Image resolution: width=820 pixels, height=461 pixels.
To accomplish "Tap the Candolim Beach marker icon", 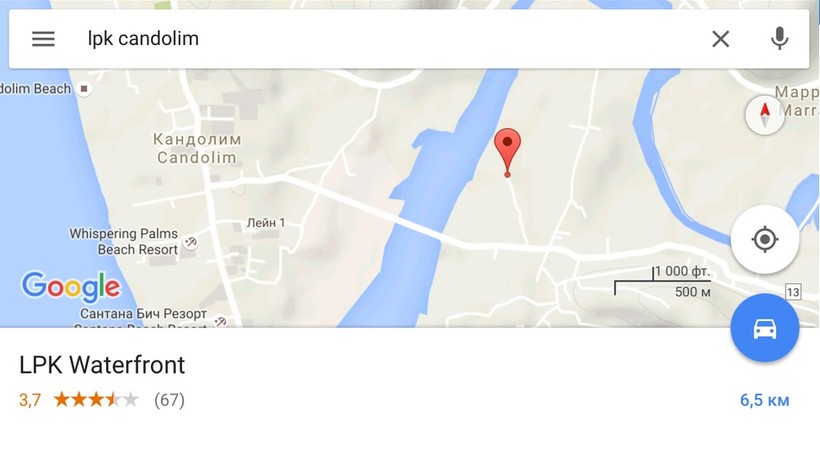I will tap(84, 89).
